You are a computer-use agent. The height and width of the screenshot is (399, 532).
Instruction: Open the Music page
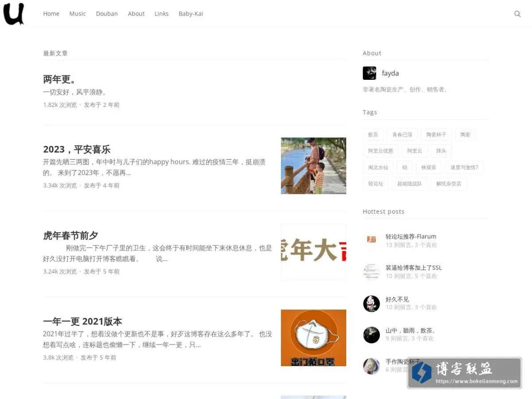point(78,14)
